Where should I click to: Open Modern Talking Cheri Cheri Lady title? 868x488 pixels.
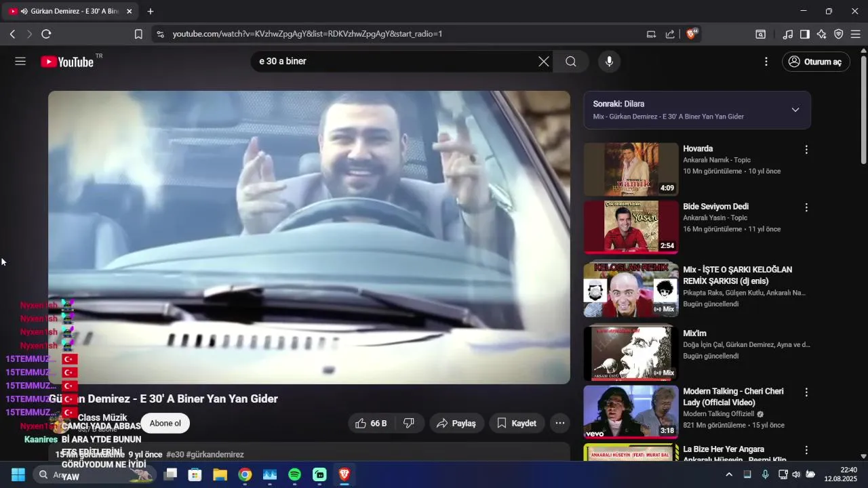tap(733, 396)
